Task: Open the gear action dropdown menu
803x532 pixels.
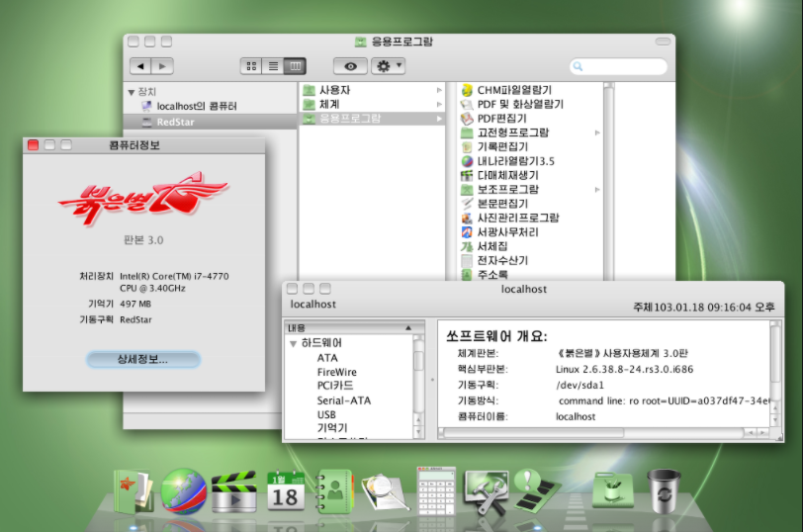Action: point(387,66)
